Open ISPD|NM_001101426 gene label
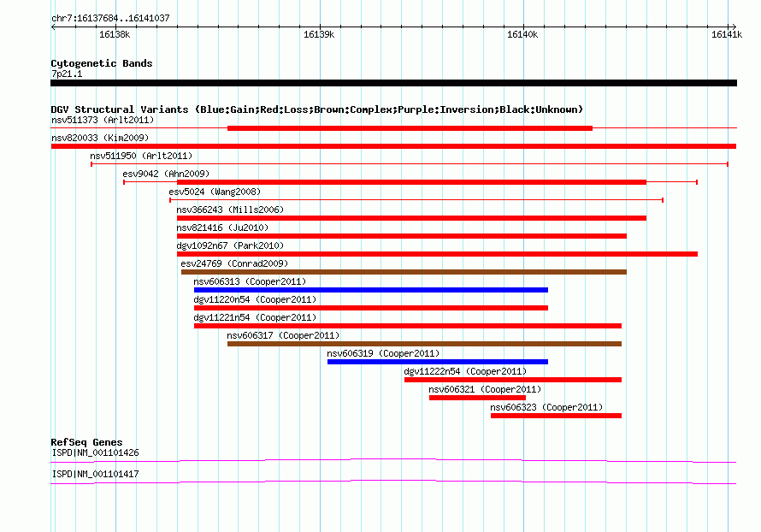Screen dimensions: 761x532 95,452
